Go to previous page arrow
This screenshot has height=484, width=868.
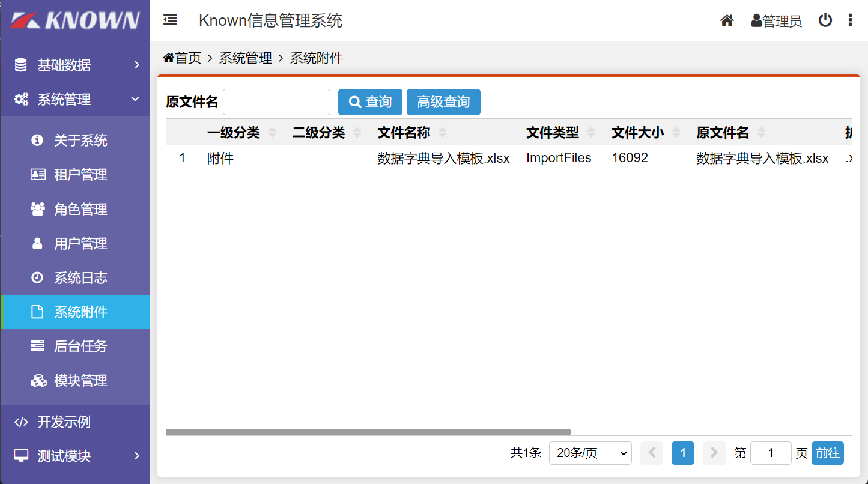click(x=652, y=453)
